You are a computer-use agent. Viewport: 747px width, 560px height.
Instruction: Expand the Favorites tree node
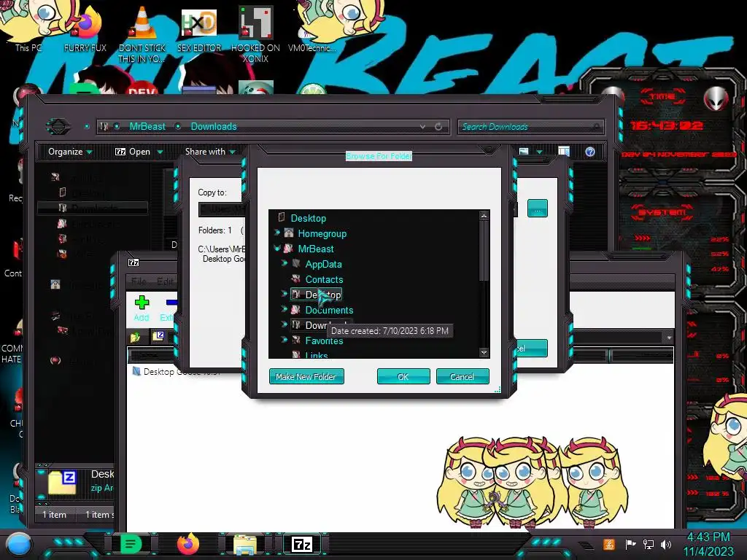[x=285, y=340]
